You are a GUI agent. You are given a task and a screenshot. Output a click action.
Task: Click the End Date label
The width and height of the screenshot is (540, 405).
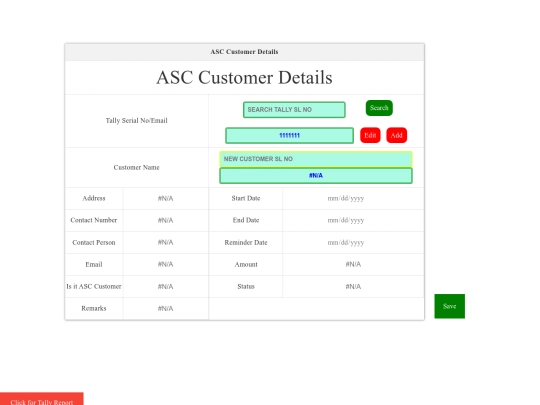tap(246, 220)
